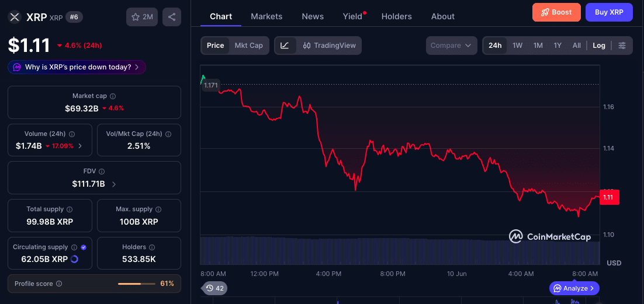
Task: Click the share icon button
Action: [172, 17]
